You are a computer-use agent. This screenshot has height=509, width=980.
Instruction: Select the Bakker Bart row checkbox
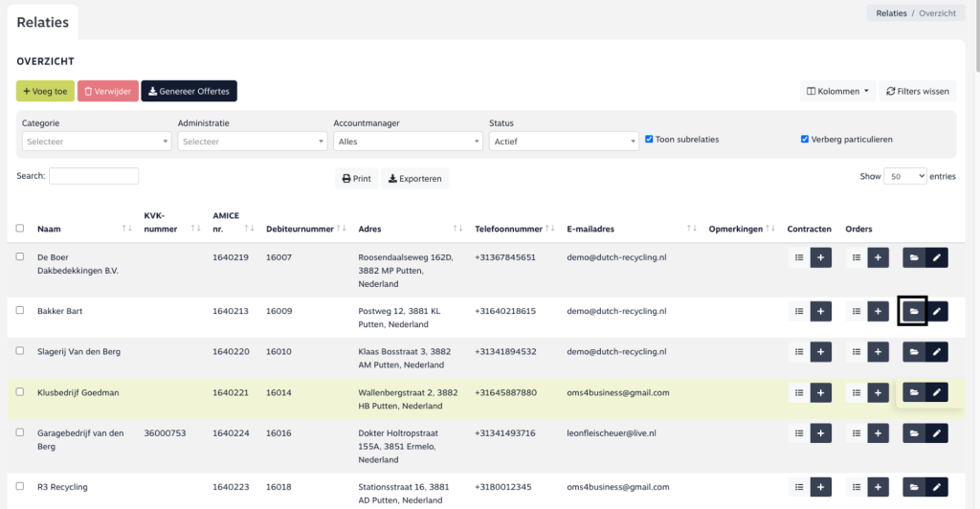(20, 311)
